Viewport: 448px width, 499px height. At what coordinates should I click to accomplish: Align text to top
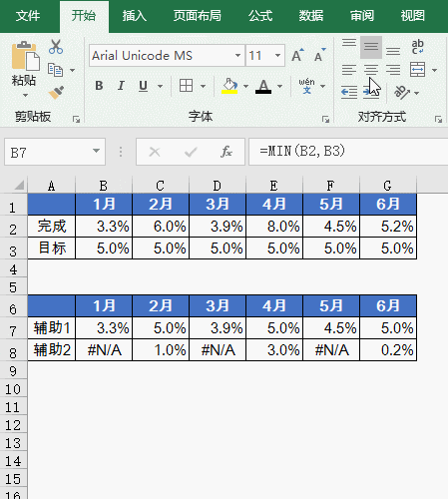[x=349, y=43]
